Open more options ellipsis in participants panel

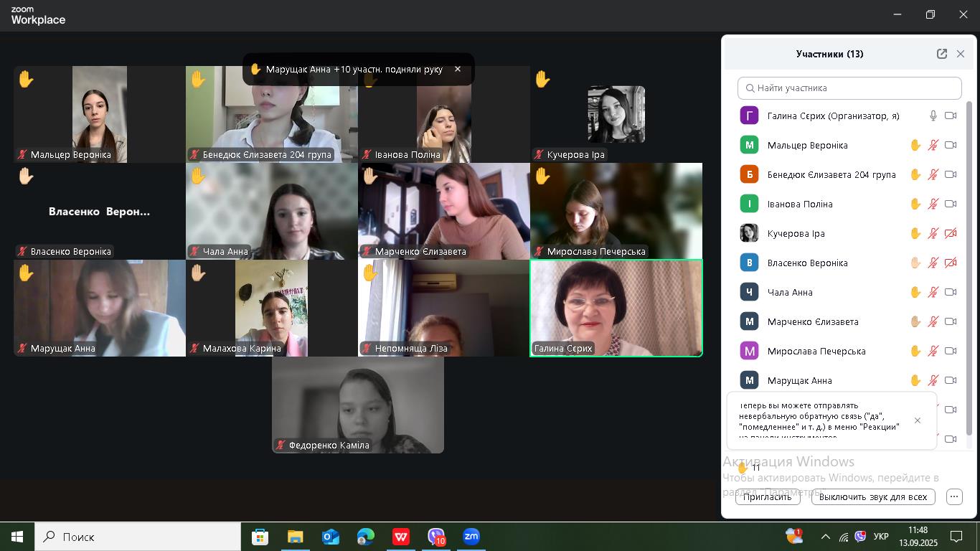pyautogui.click(x=954, y=496)
